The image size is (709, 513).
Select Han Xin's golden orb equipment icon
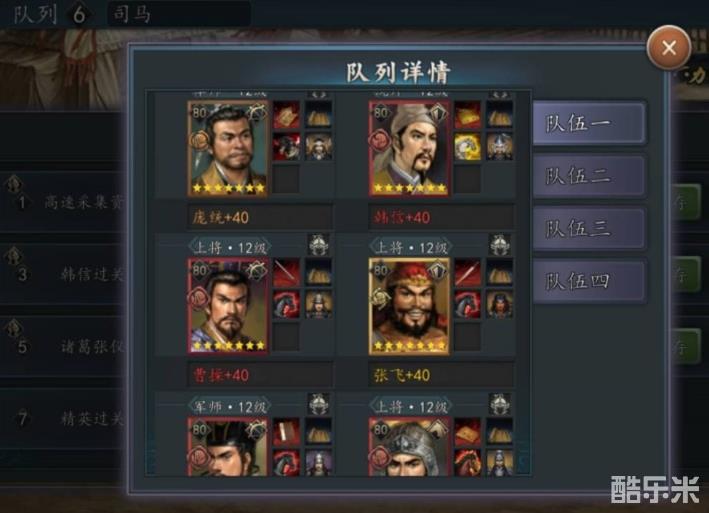point(467,147)
